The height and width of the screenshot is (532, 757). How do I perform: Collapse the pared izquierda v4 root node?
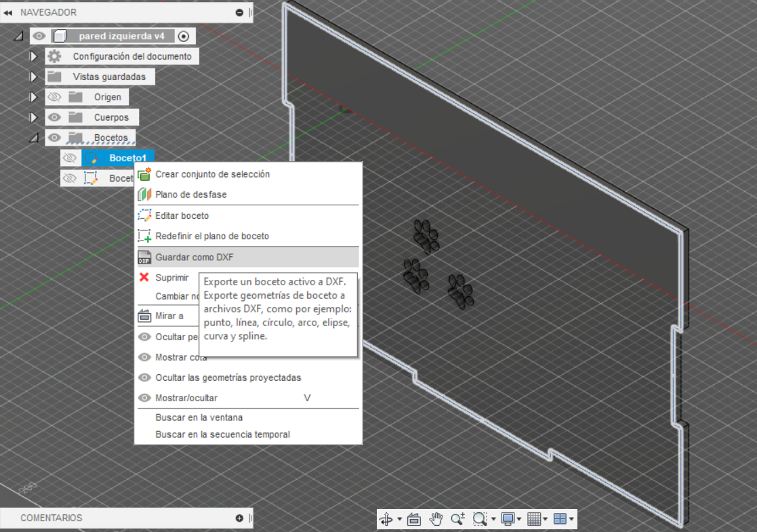pos(19,36)
